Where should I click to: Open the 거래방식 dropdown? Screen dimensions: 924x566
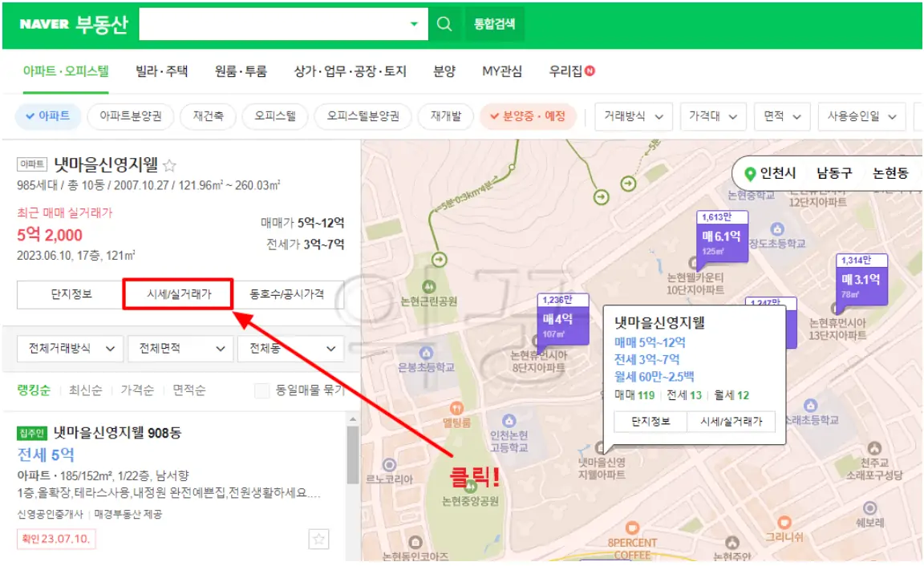(634, 116)
